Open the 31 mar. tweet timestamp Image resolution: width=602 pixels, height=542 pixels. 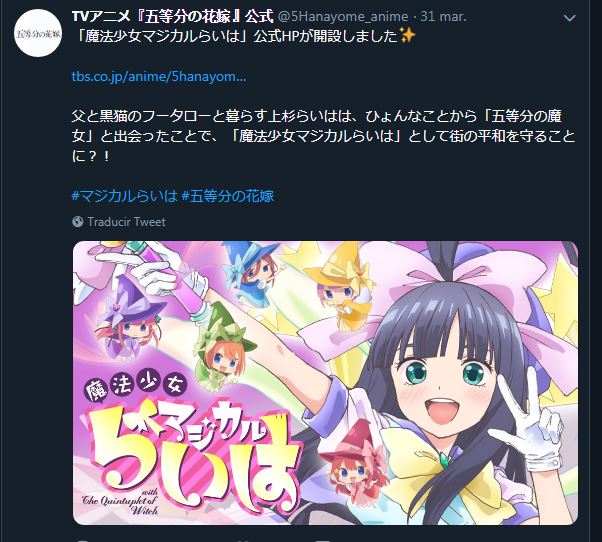(x=443, y=17)
